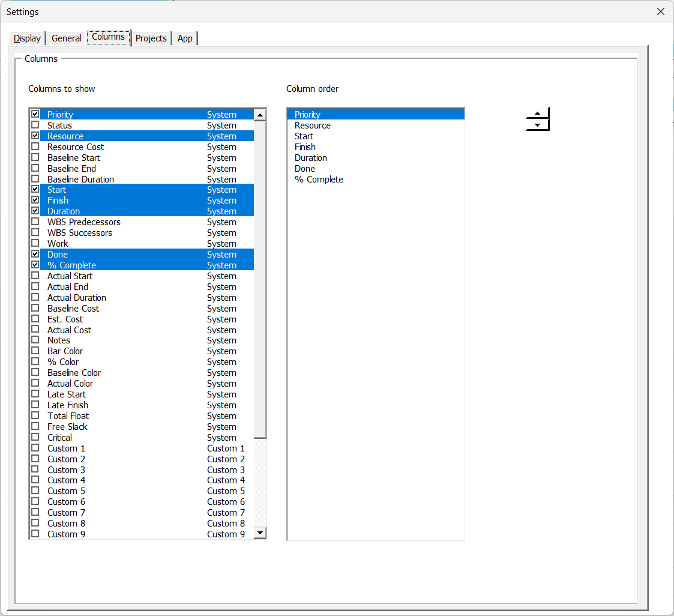Disable the Finish column checkbox

35,200
